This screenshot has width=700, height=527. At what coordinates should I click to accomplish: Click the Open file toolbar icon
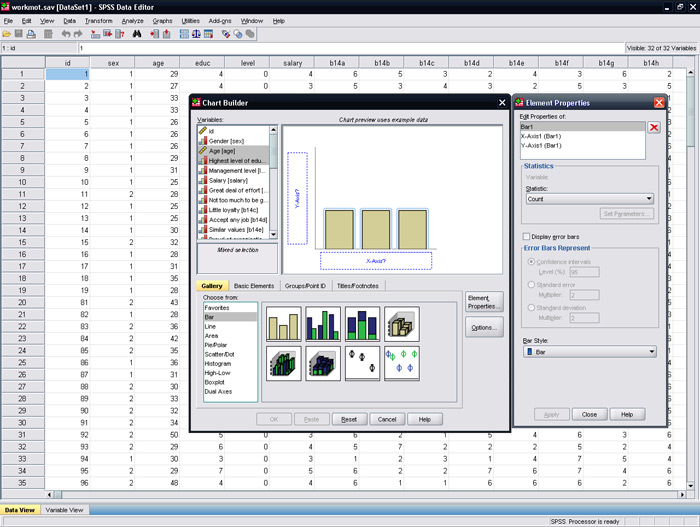[x=7, y=34]
